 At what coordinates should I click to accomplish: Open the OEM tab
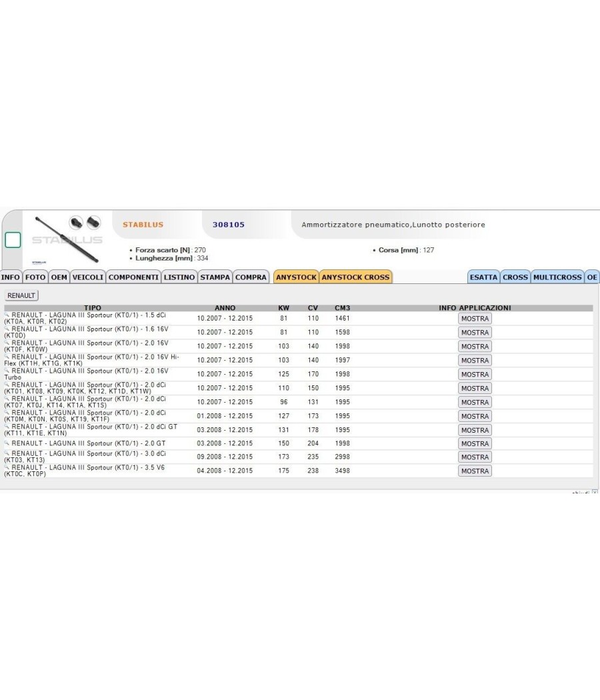coord(59,277)
